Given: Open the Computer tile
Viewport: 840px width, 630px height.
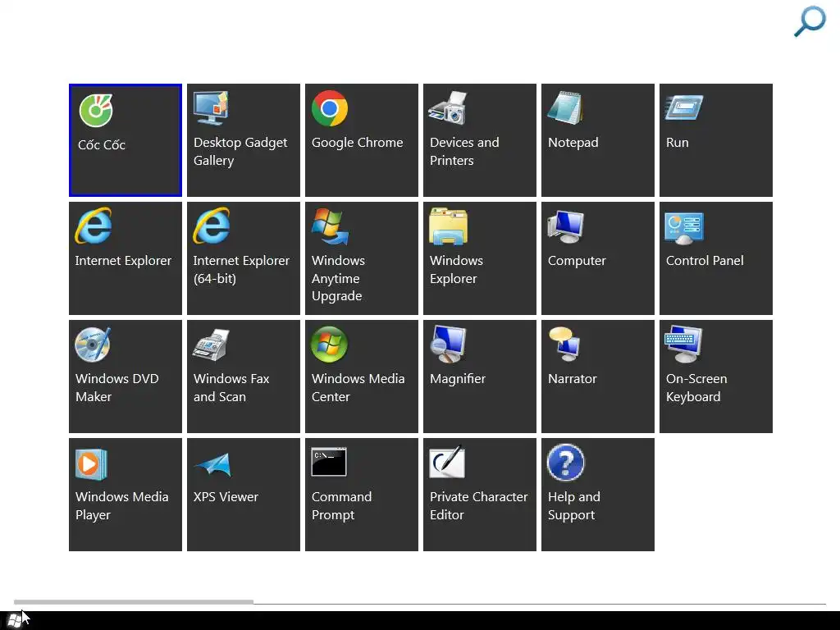Looking at the screenshot, I should point(598,258).
